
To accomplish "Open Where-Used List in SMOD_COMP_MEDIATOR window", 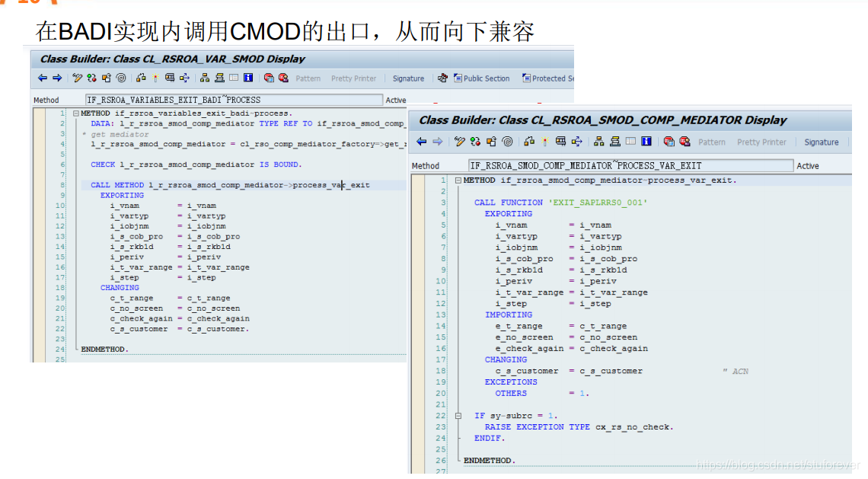I will (577, 142).
